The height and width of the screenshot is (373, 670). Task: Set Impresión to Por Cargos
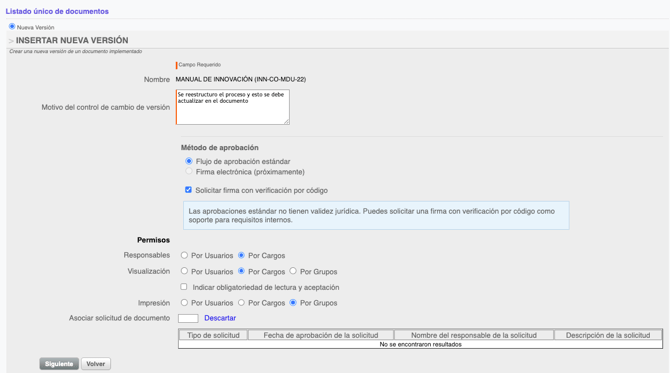coord(241,303)
